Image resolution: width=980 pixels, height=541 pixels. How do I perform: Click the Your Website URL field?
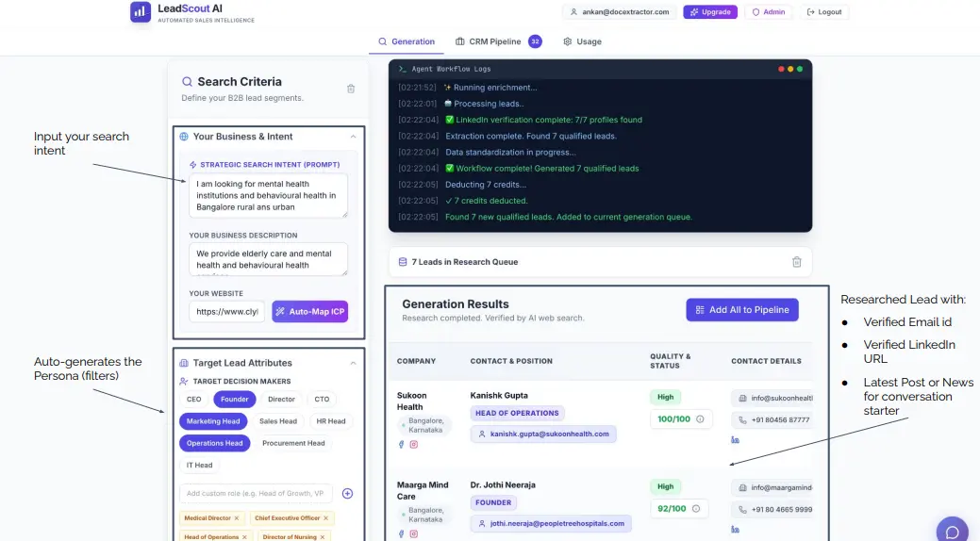(x=227, y=311)
